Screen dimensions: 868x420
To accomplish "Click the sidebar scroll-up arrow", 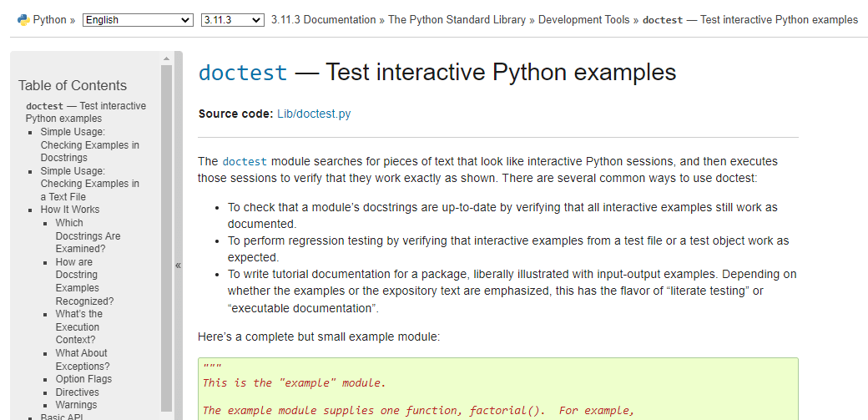I will click(x=167, y=58).
